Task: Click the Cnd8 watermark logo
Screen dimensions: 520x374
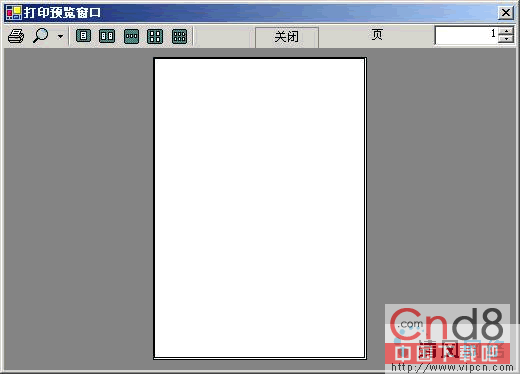Action: (x=447, y=324)
